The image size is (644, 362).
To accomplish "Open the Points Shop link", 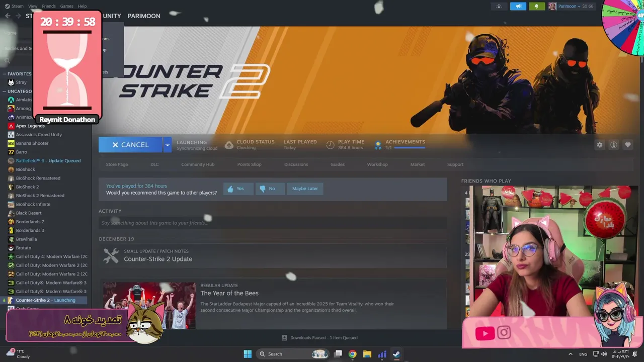I will click(249, 164).
